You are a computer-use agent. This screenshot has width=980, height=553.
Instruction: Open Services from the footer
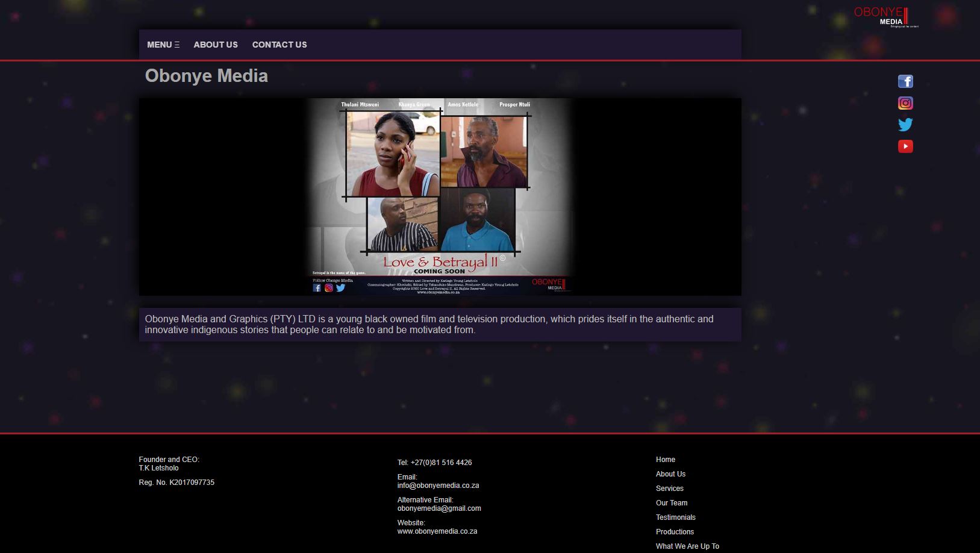670,489
